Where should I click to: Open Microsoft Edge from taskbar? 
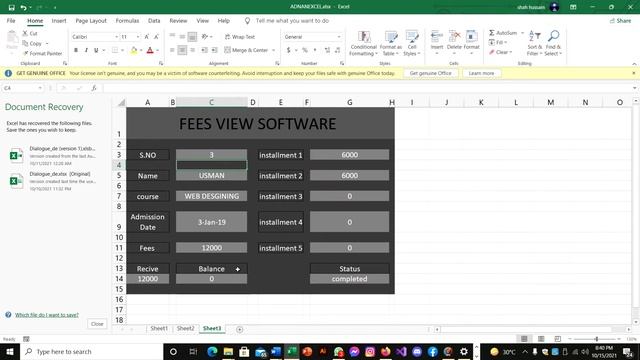(x=212, y=352)
